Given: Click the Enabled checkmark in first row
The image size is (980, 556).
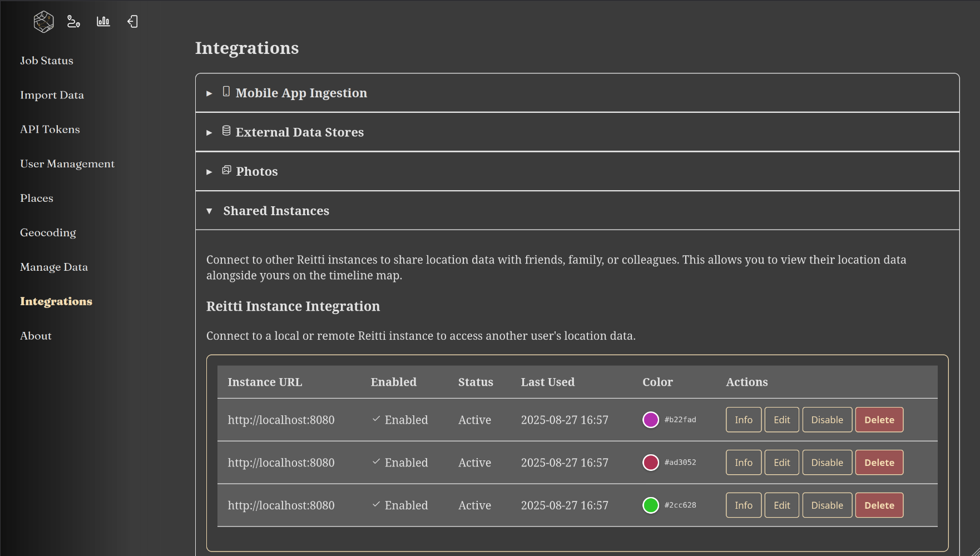Looking at the screenshot, I should point(377,419).
